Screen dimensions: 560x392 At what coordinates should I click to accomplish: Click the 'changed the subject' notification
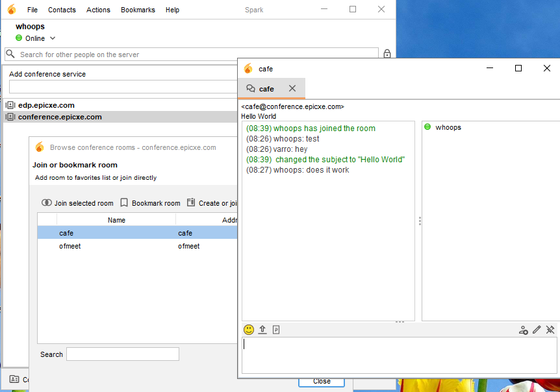tap(325, 160)
